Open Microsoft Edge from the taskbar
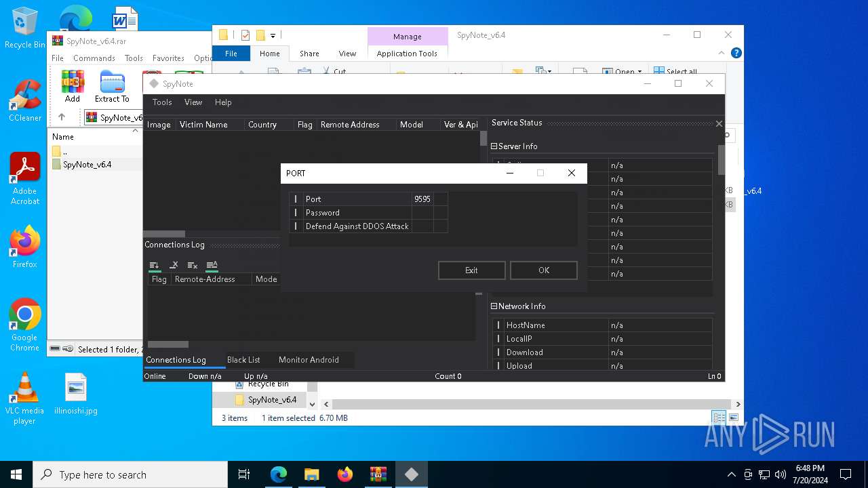The width and height of the screenshot is (868, 488). (x=279, y=474)
